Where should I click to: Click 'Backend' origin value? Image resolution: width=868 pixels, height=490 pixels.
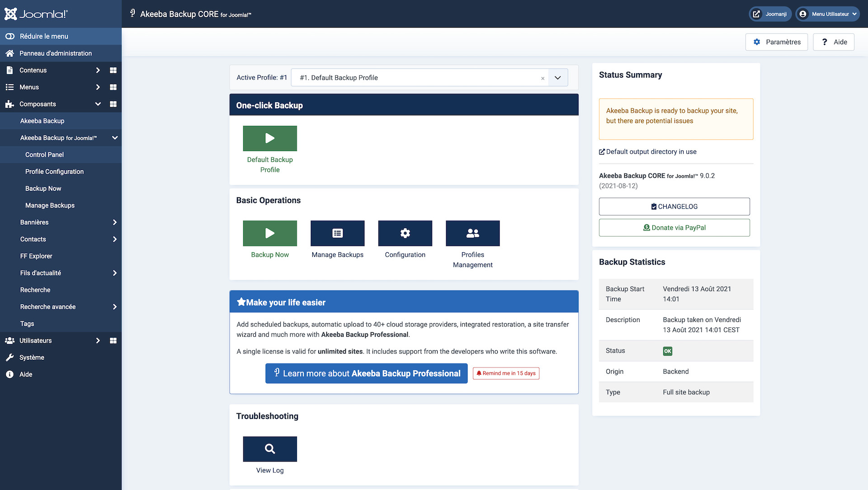[x=675, y=372]
